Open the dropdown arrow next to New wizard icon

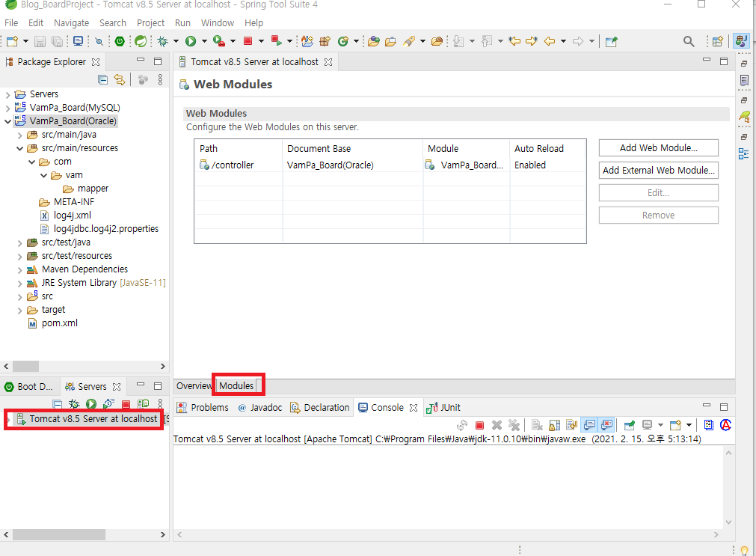click(25, 41)
